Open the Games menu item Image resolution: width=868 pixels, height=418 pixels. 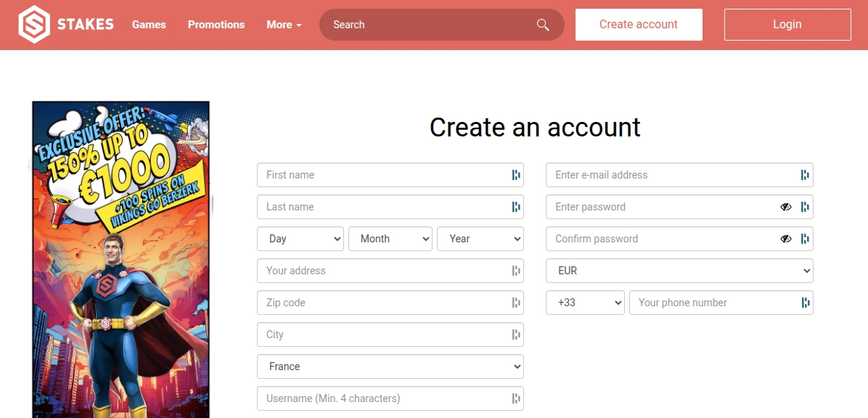point(149,25)
